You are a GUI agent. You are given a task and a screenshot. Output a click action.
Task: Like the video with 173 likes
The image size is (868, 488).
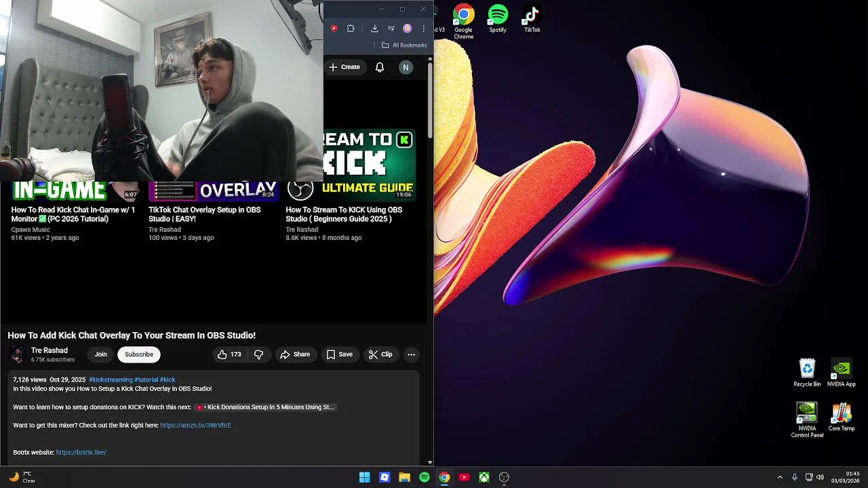pos(229,354)
